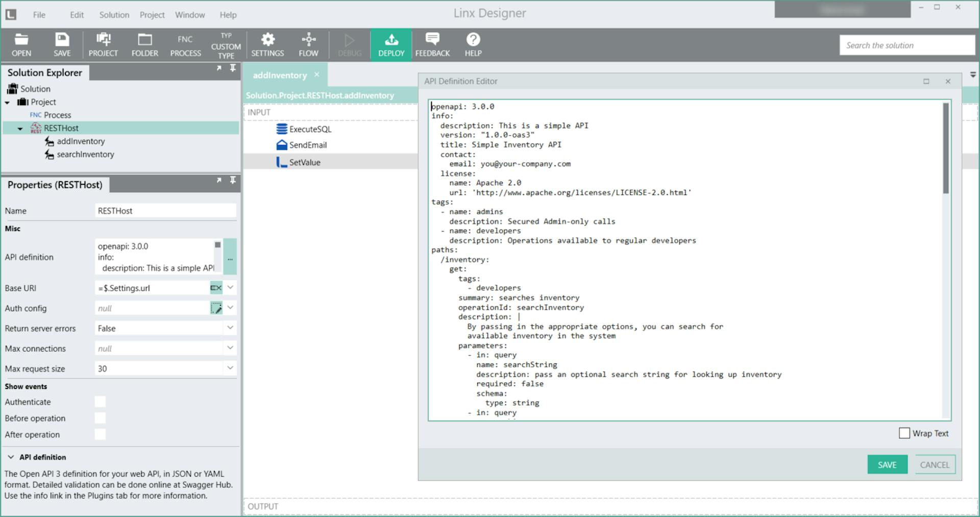Add a new Folder using the toolbar icon
The height and width of the screenshot is (517, 980).
click(144, 44)
